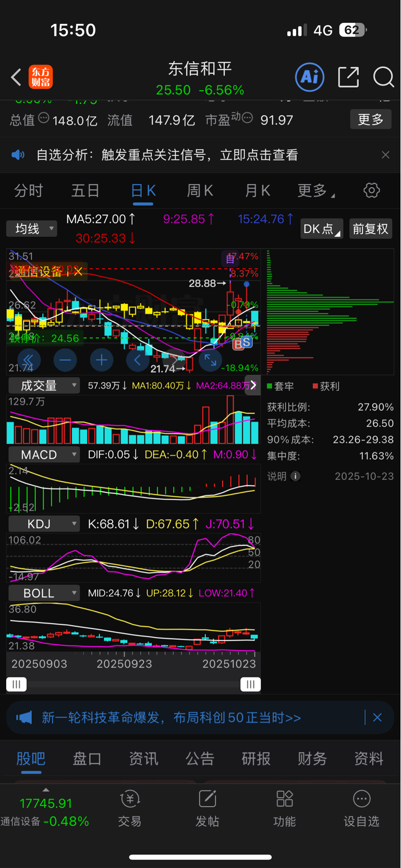The image size is (401, 868).
Task: Open the 股吧 tab
Action: tap(31, 759)
